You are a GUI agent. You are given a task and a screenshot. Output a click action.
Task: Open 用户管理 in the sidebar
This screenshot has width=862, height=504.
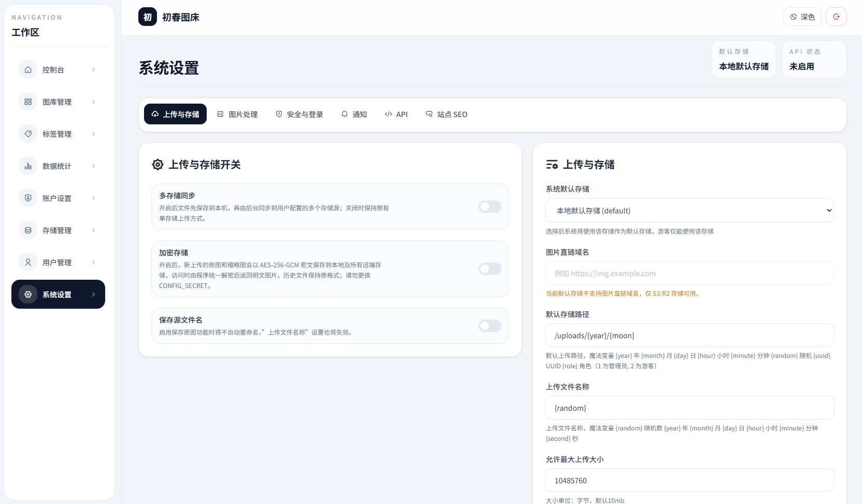(x=58, y=262)
